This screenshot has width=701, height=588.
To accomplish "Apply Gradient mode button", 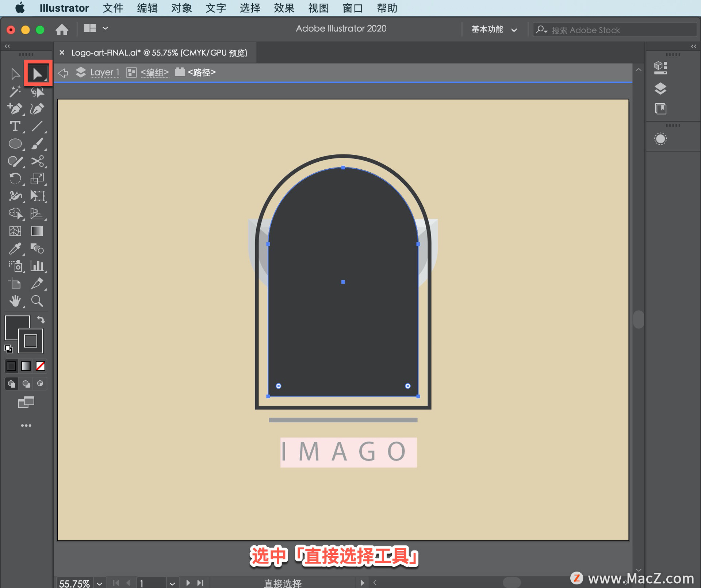I will click(x=26, y=366).
